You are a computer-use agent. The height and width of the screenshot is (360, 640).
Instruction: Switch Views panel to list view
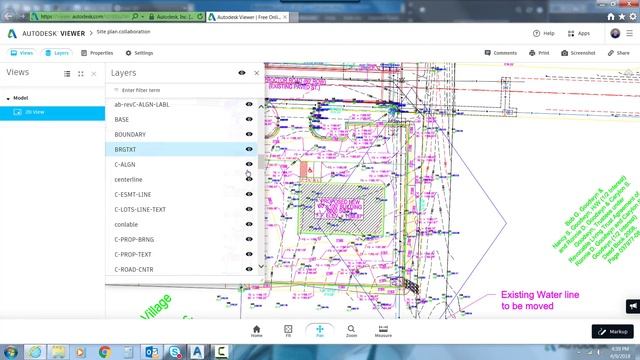67,74
